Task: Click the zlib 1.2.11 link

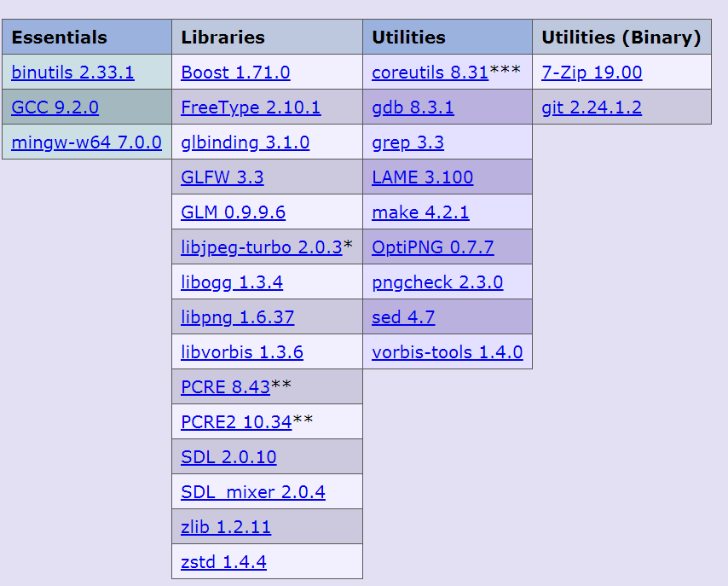Action: coord(226,527)
